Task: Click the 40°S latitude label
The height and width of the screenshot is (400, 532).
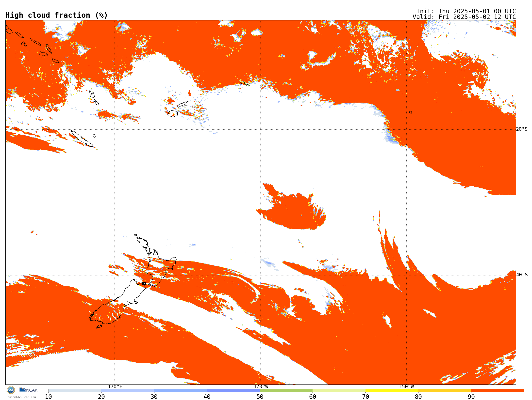Action: point(522,275)
